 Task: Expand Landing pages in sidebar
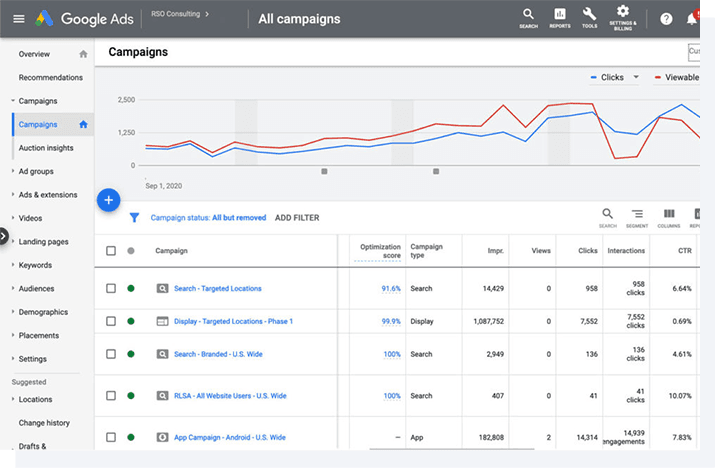[x=13, y=241]
